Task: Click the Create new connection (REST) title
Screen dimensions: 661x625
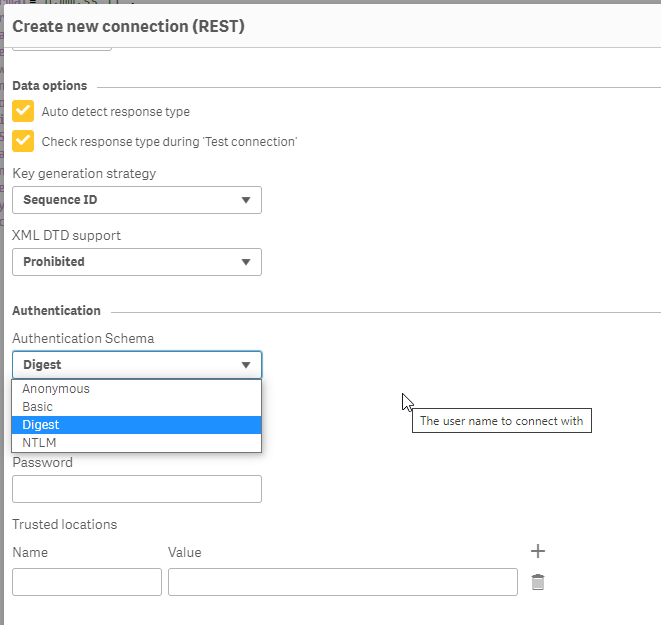Action: (x=128, y=26)
